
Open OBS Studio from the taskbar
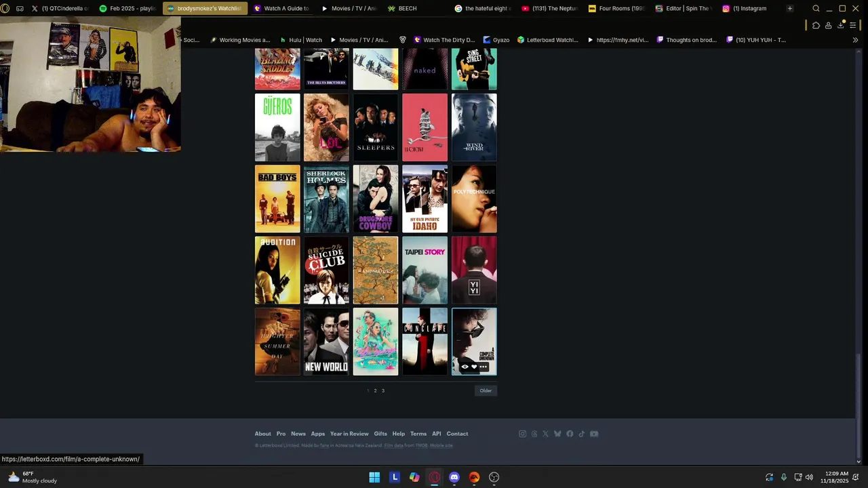494,477
